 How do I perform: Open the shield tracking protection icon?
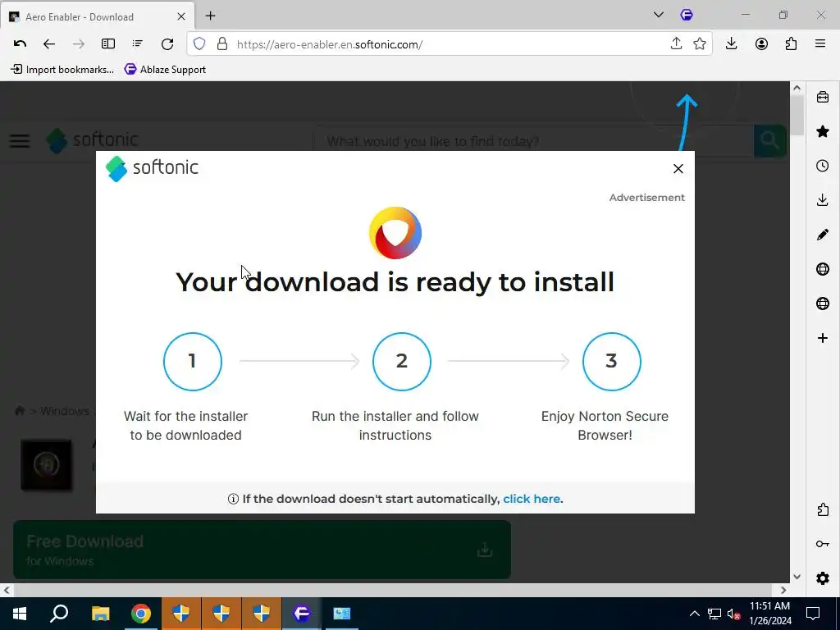pos(199,44)
